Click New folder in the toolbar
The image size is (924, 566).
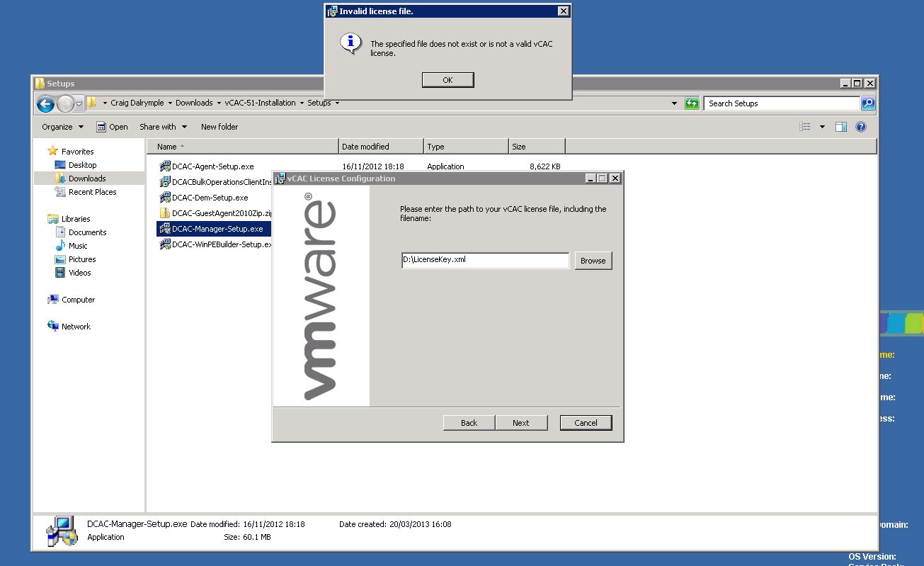(x=219, y=127)
